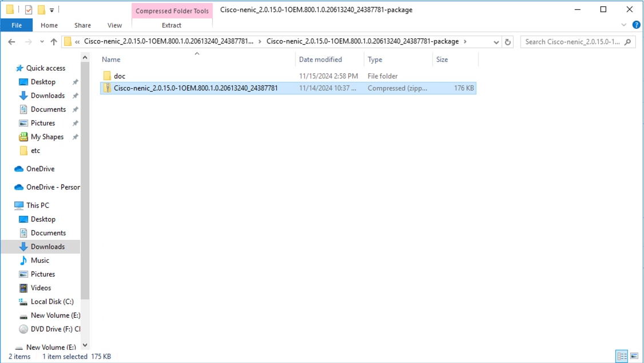Image resolution: width=644 pixels, height=363 pixels.
Task: Expand the address bar history dropdown
Action: pos(496,42)
